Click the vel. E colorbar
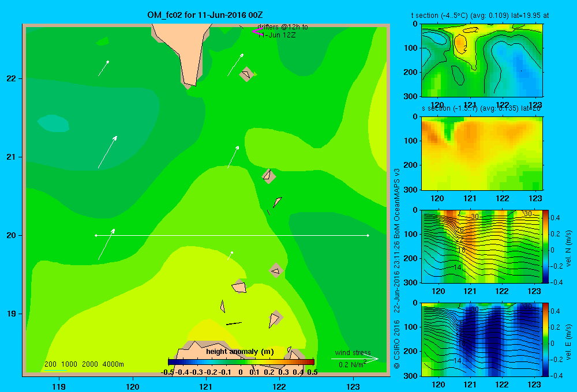 tap(545, 340)
